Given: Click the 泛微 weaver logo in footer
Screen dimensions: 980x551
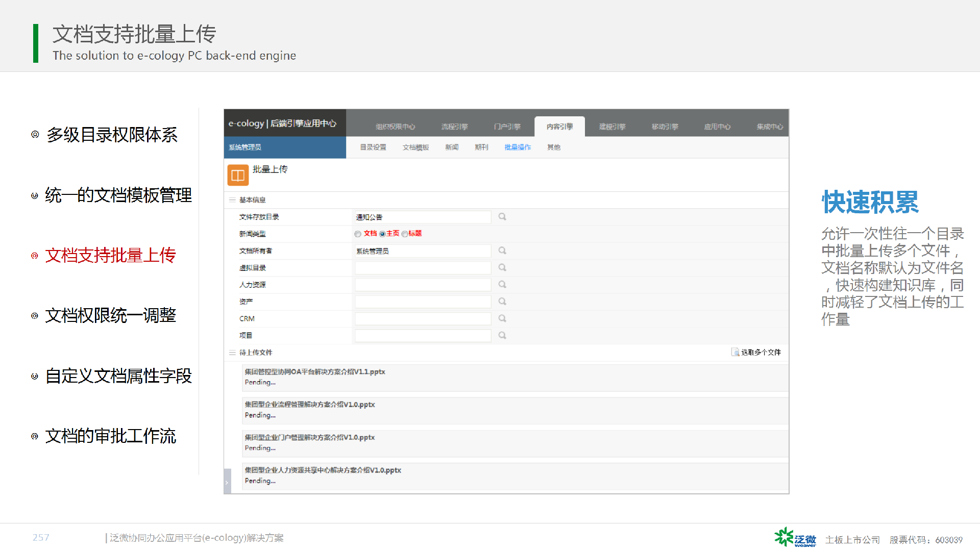Looking at the screenshot, I should pos(795,538).
